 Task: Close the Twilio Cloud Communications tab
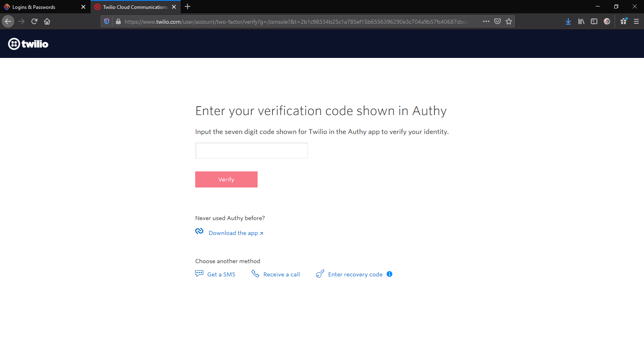click(x=174, y=7)
